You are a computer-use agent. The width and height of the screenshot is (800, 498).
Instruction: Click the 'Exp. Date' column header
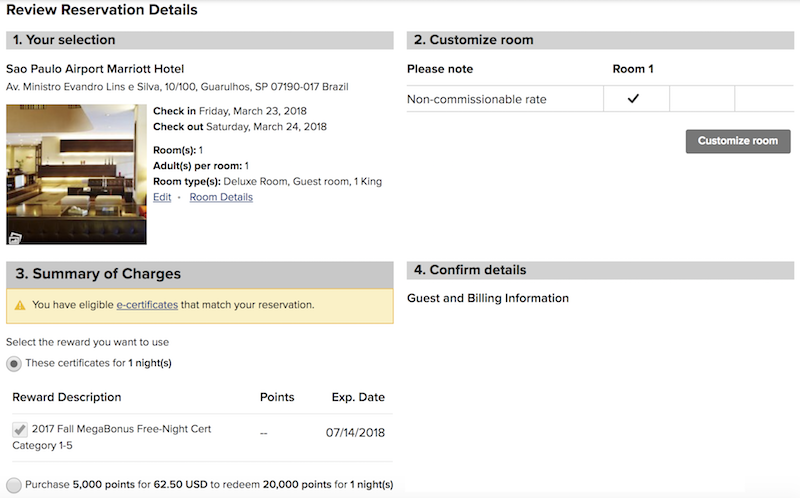pos(358,397)
